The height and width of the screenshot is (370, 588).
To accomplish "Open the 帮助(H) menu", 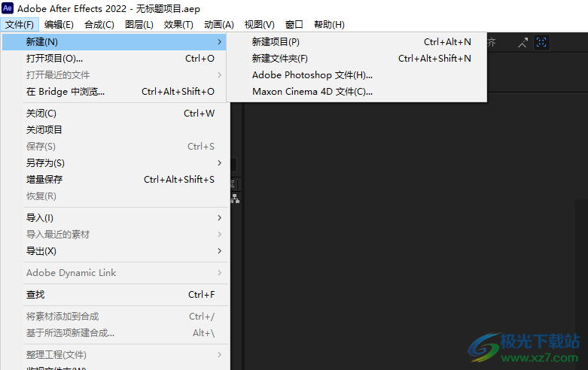I will pyautogui.click(x=329, y=25).
